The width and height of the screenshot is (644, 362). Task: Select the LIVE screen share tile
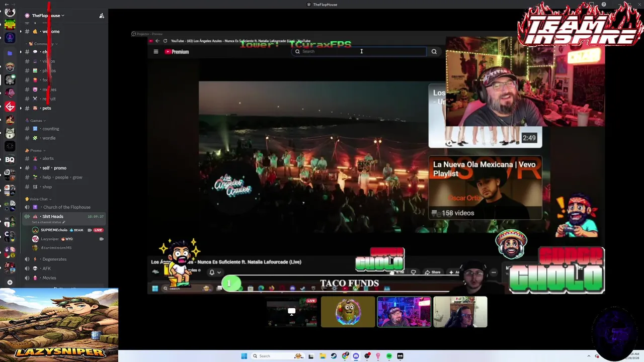click(x=291, y=312)
